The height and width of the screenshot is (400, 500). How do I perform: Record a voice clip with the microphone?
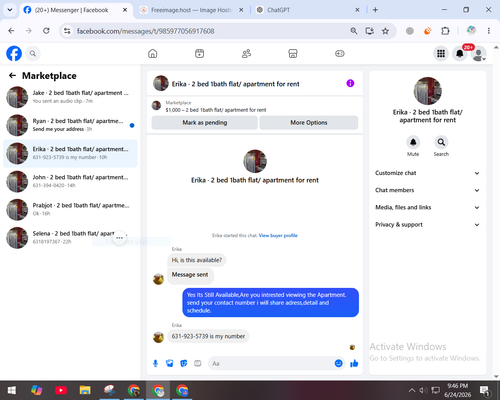click(155, 363)
